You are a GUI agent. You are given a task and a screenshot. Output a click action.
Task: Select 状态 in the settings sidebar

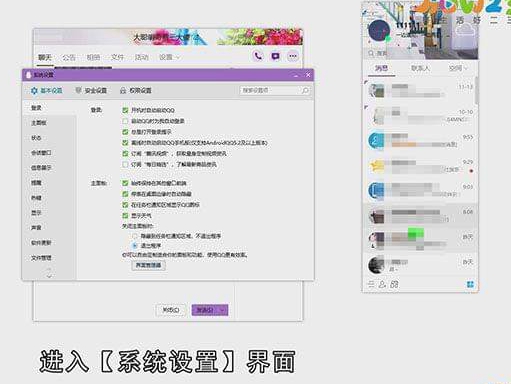(36, 138)
